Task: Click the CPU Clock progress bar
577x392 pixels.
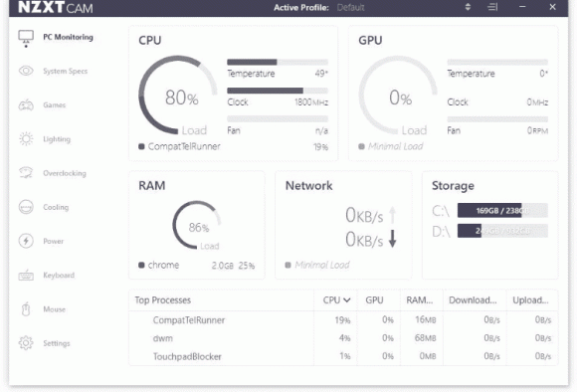Action: click(278, 91)
